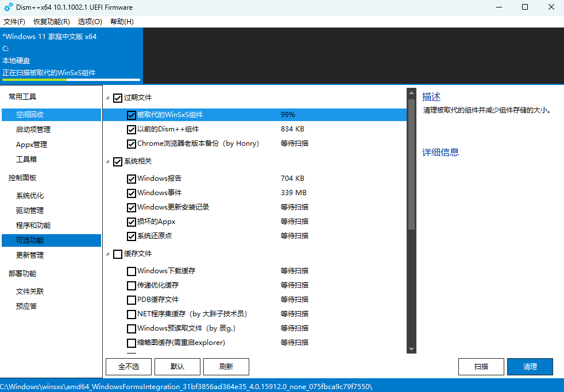Open 更新管理 in the sidebar
This screenshot has width=564, height=392.
point(30,255)
